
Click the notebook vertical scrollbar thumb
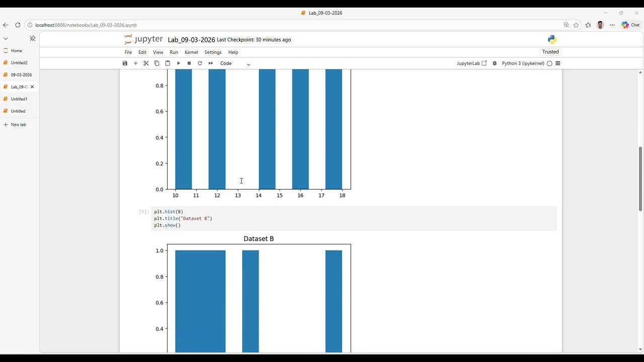tap(640, 178)
